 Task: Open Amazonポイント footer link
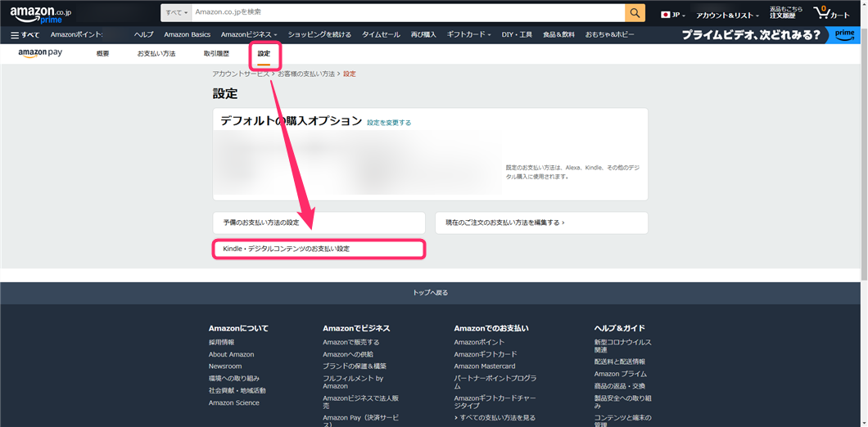479,343
